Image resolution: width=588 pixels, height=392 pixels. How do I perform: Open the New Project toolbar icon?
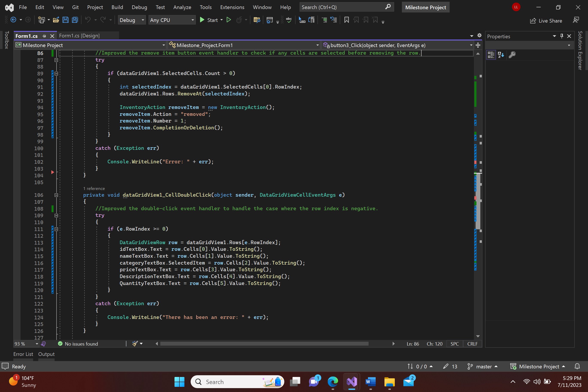tap(41, 20)
